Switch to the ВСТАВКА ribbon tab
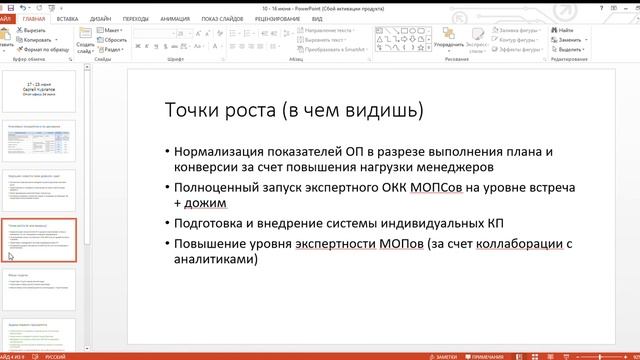The width and height of the screenshot is (640, 360). [67, 19]
